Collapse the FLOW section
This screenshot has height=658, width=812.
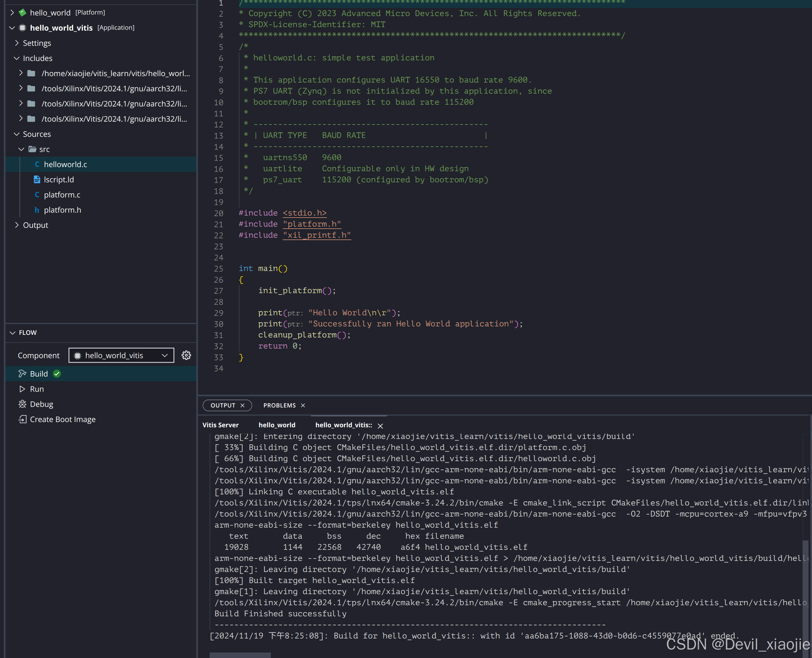coord(13,332)
